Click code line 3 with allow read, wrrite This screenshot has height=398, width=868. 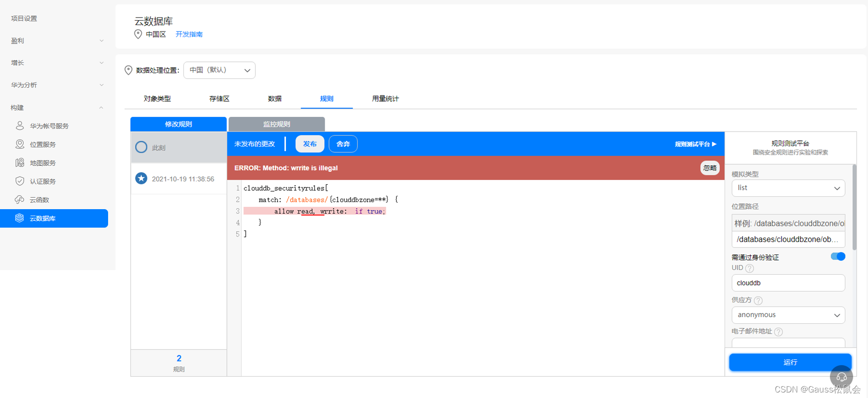314,211
